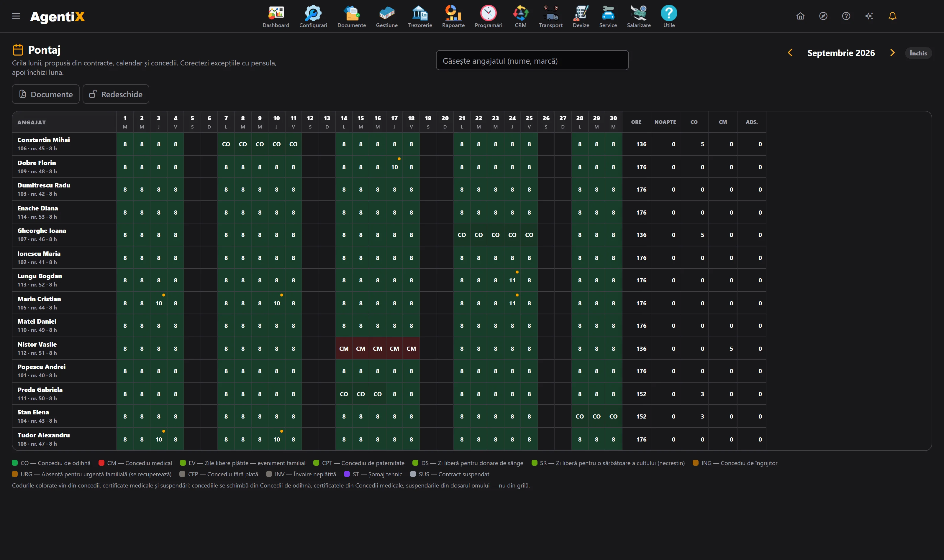This screenshot has height=560, width=944.
Task: Click the home icon in header
Action: (x=800, y=16)
